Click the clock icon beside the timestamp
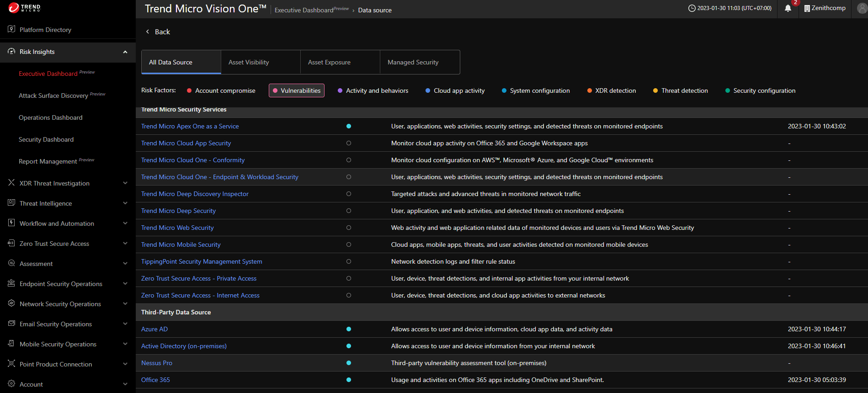This screenshot has width=868, height=393. pos(692,8)
